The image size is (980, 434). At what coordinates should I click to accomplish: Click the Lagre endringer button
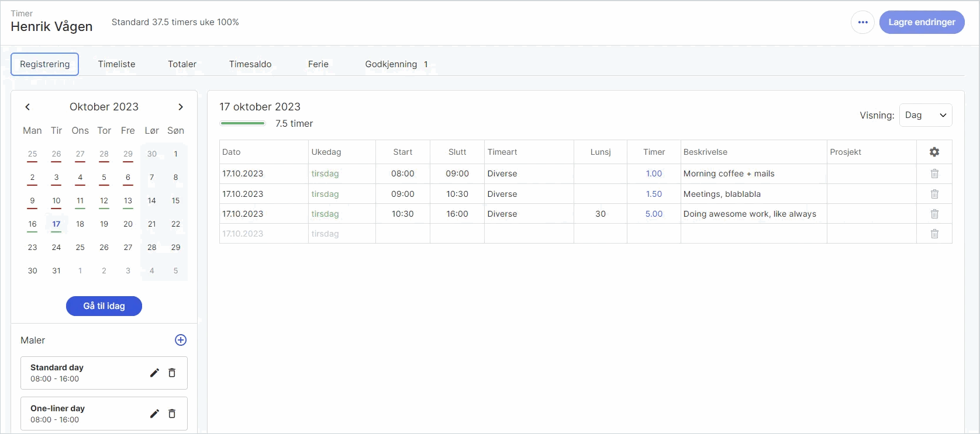point(922,22)
